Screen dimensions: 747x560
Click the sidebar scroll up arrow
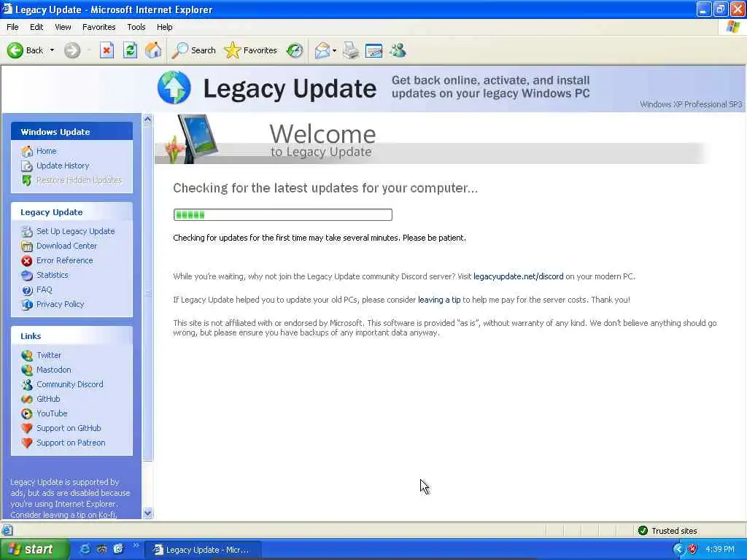point(147,120)
